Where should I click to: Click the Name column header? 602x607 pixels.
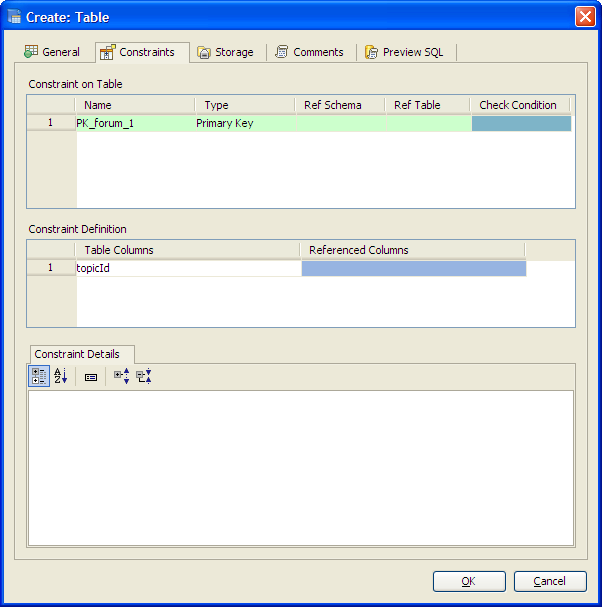(135, 105)
